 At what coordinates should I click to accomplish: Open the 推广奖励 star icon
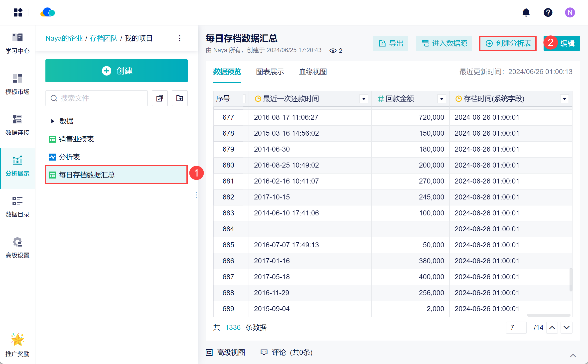coord(17,340)
